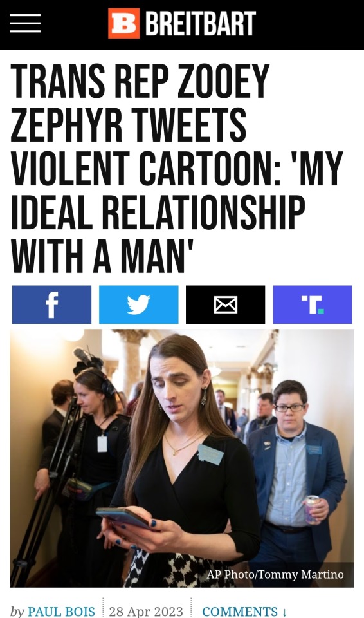Click the white F on Facebook button
This screenshot has height=618, width=364.
tap(52, 305)
